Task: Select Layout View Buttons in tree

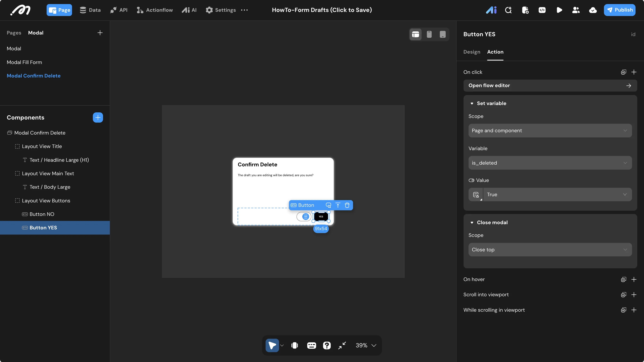Action: (x=46, y=201)
